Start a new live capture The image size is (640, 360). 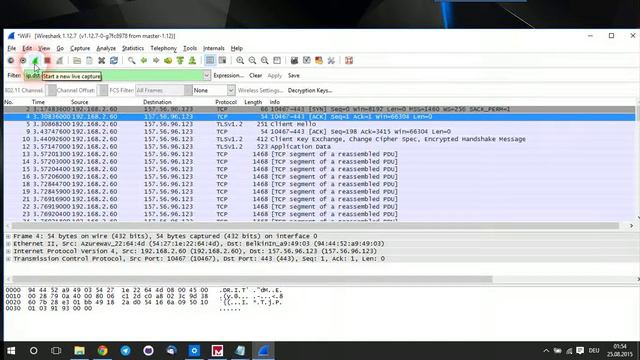click(36, 61)
